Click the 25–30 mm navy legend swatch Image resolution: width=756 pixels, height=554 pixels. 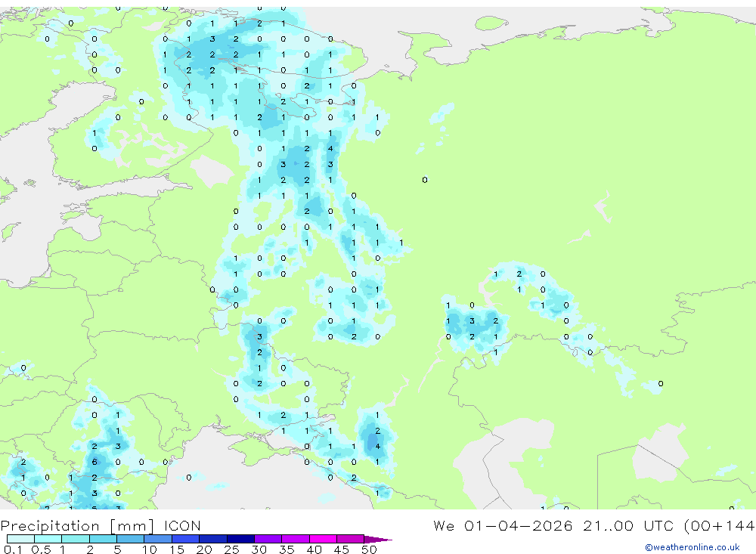[240, 539]
